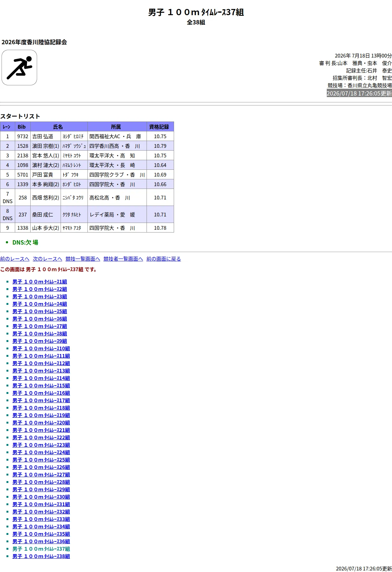
Task: Open men's 100m time race heat 15
Action: click(x=41, y=386)
